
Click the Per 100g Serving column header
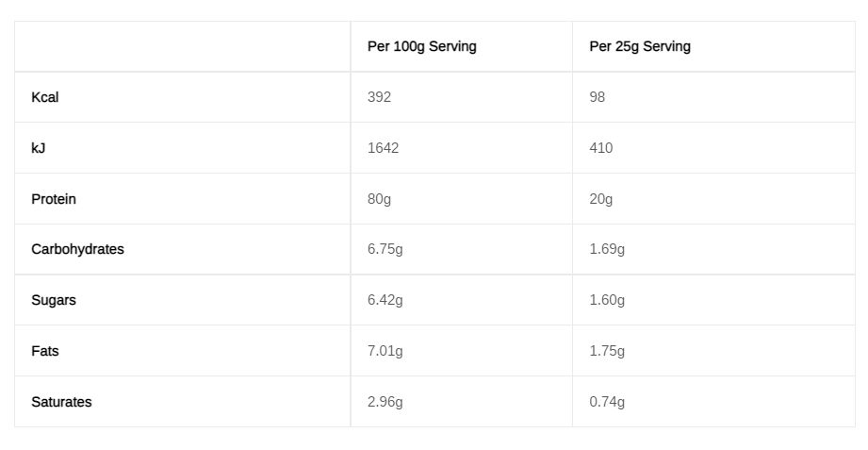422,46
